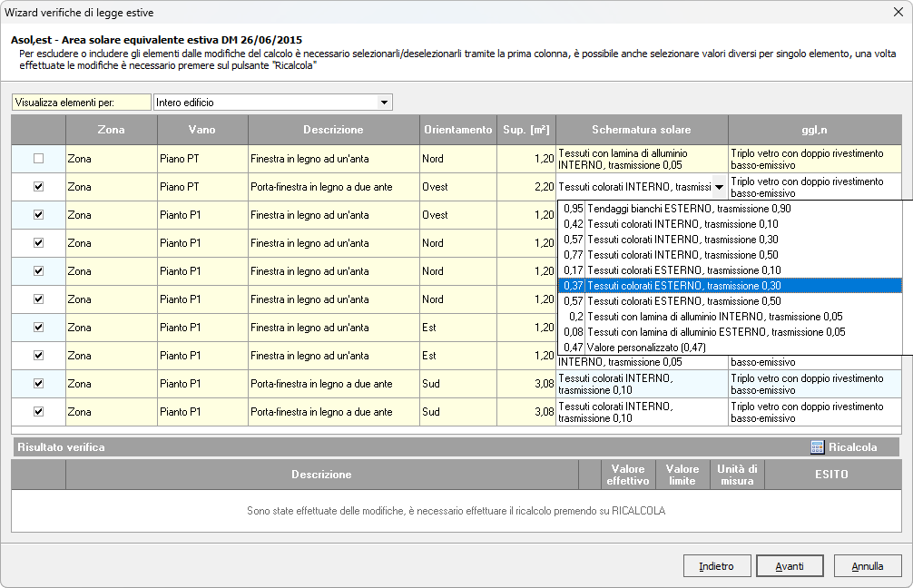Screen dimensions: 913x588
Task: Click the Ricalcola calculator icon
Action: (x=817, y=447)
